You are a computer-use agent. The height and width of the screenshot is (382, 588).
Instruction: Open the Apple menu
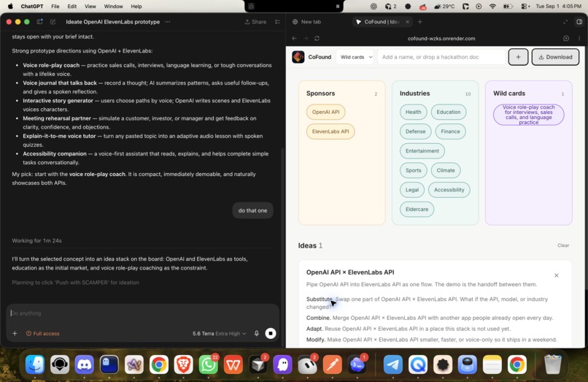10,7
